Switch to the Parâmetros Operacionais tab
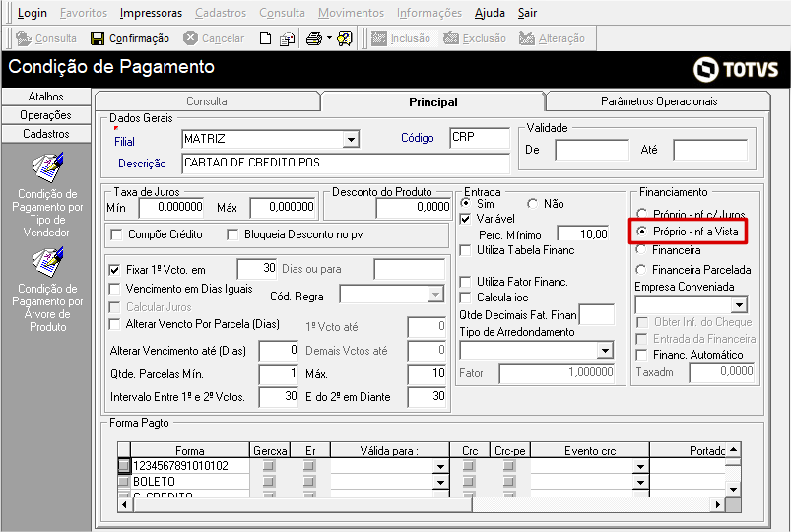 [659, 101]
